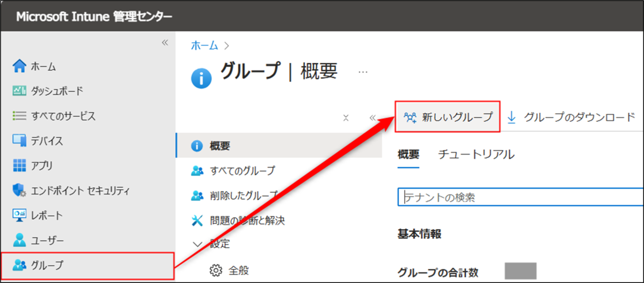Click the download arrow icon
The height and width of the screenshot is (283, 644).
coord(511,117)
